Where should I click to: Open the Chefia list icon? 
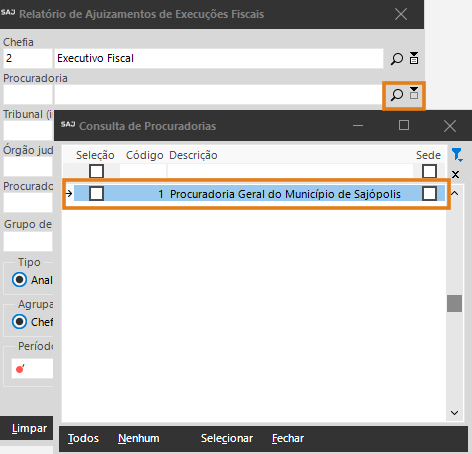click(414, 58)
